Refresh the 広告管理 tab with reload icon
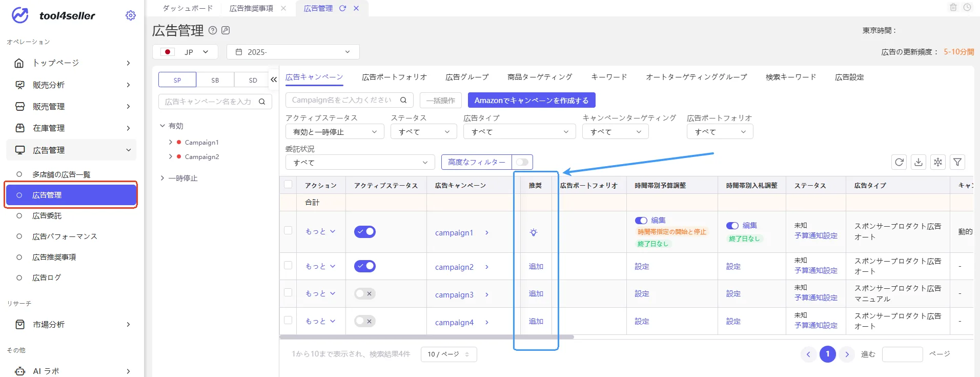The image size is (980, 377). click(342, 8)
